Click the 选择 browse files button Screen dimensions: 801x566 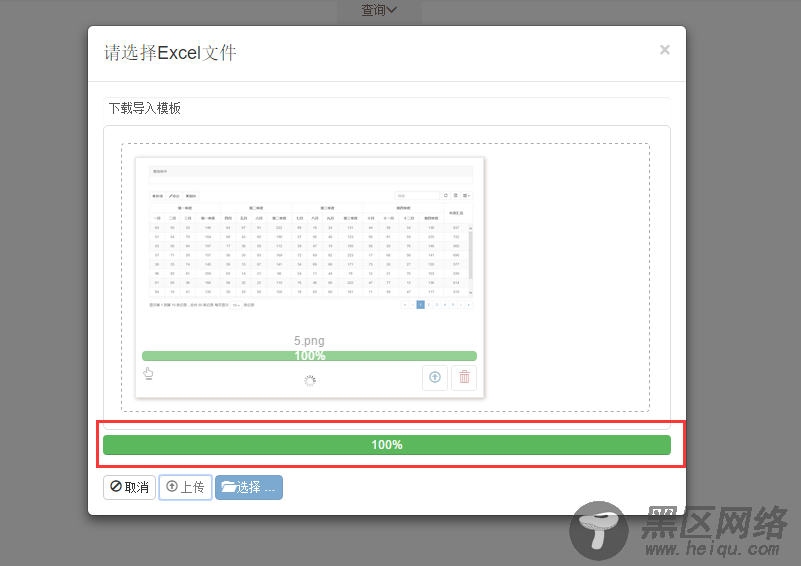[249, 487]
